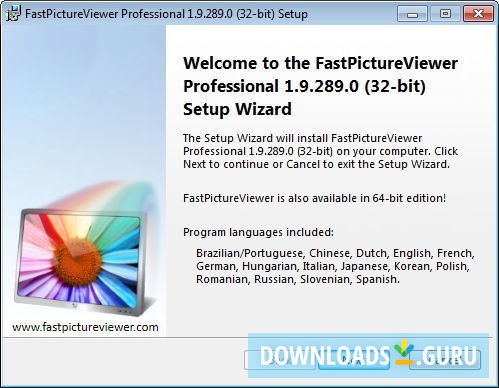Click the DOWNLOADS watermark text
Image resolution: width=499 pixels, height=388 pixels.
coord(325,356)
